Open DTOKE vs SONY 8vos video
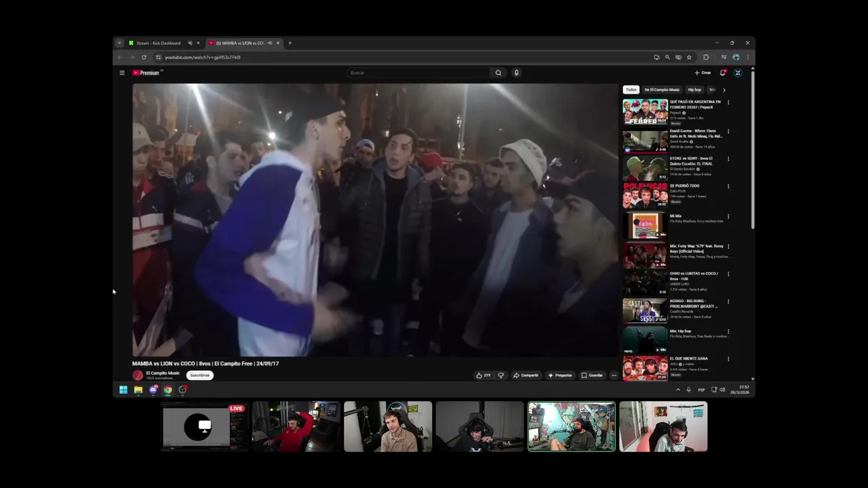 (x=646, y=168)
